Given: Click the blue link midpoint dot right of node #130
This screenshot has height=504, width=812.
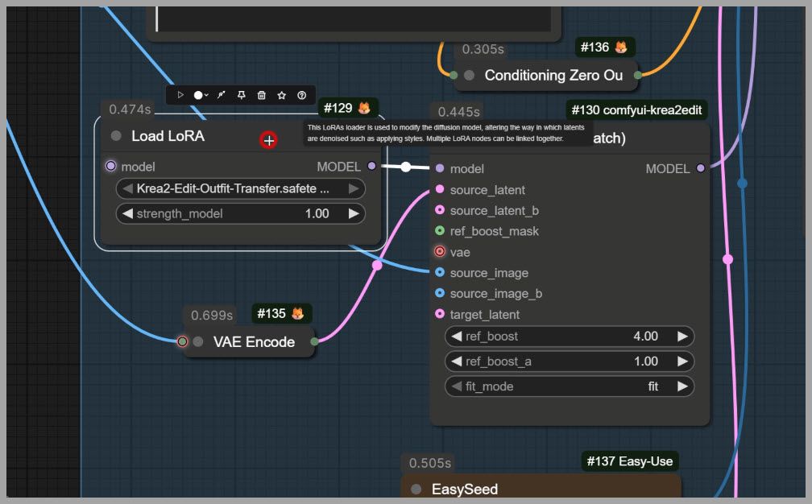Looking at the screenshot, I should [x=742, y=184].
